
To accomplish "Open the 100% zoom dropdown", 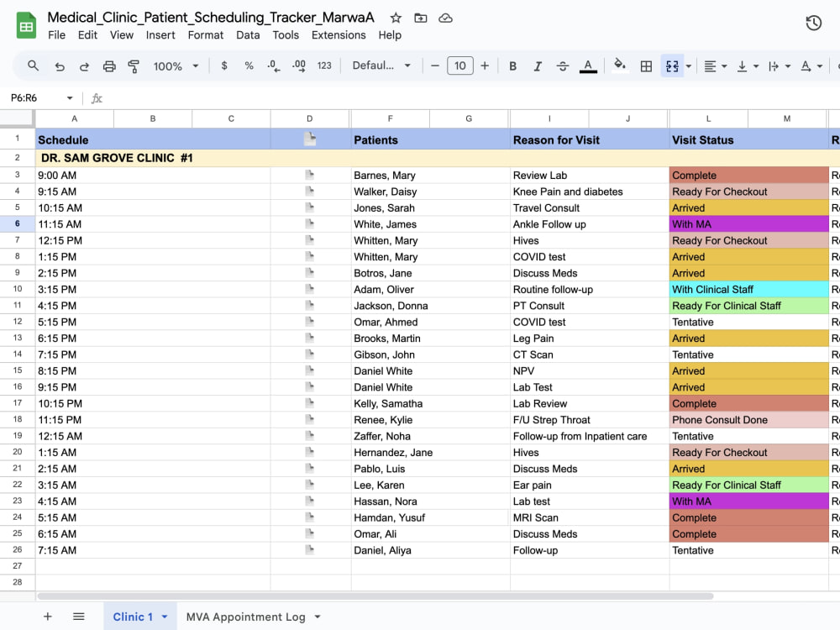I will point(176,66).
